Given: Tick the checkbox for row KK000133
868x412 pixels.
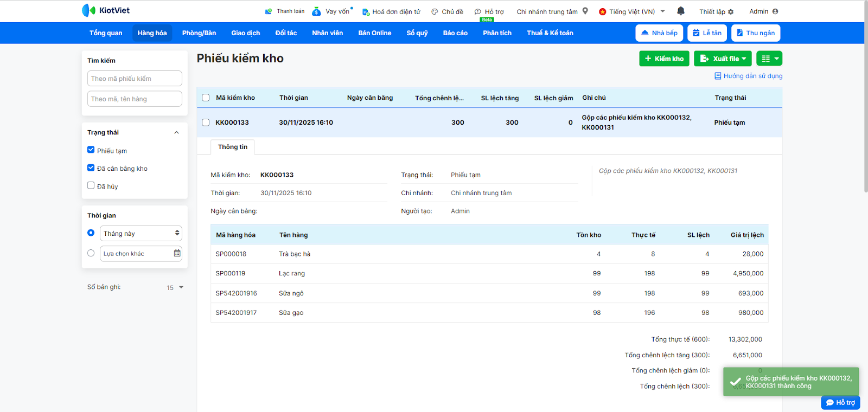Looking at the screenshot, I should click(206, 123).
